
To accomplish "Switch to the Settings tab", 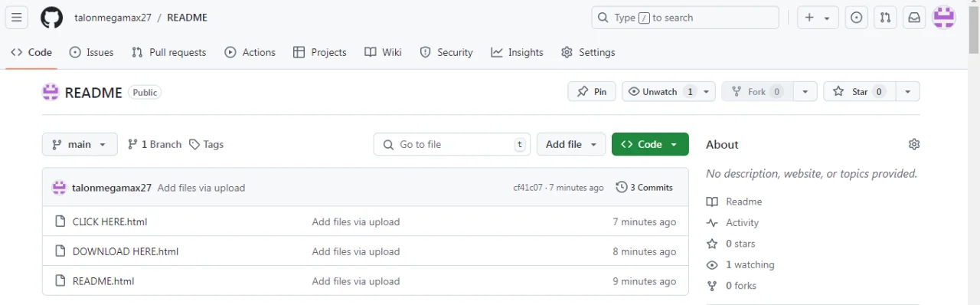I will pos(588,52).
